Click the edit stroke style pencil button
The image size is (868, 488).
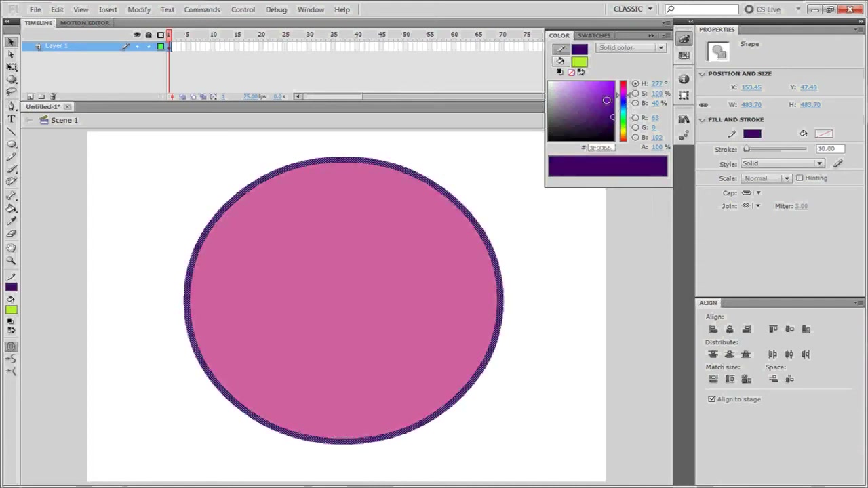(x=838, y=163)
